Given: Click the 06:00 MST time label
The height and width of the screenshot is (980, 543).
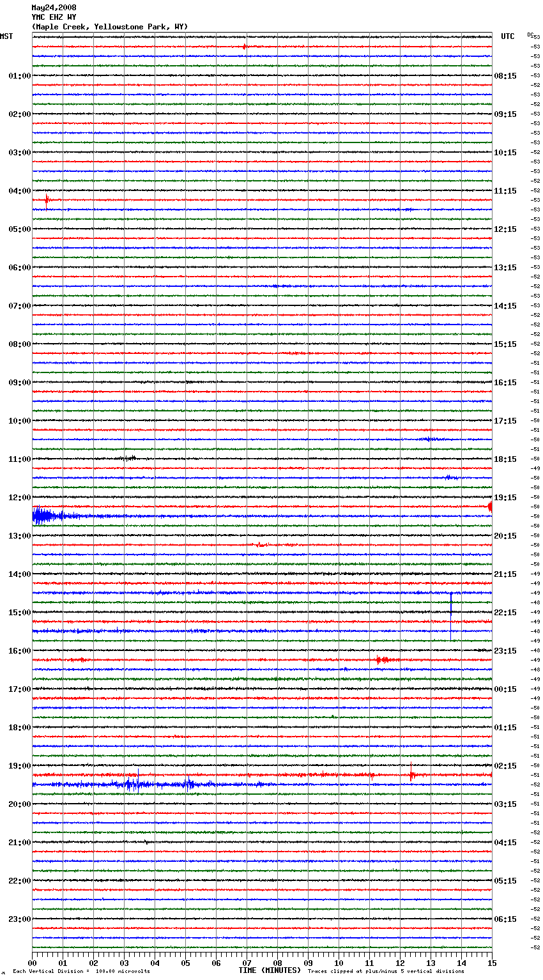Looking at the screenshot, I should point(20,268).
